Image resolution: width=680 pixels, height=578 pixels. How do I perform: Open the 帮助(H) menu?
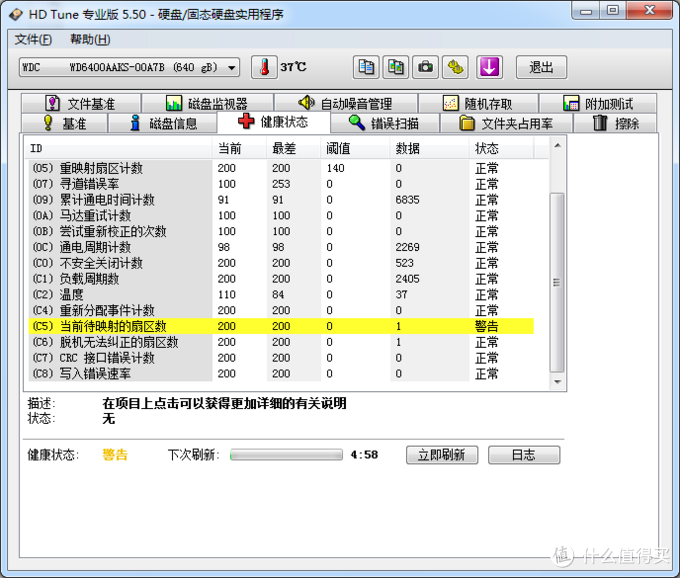tap(90, 39)
